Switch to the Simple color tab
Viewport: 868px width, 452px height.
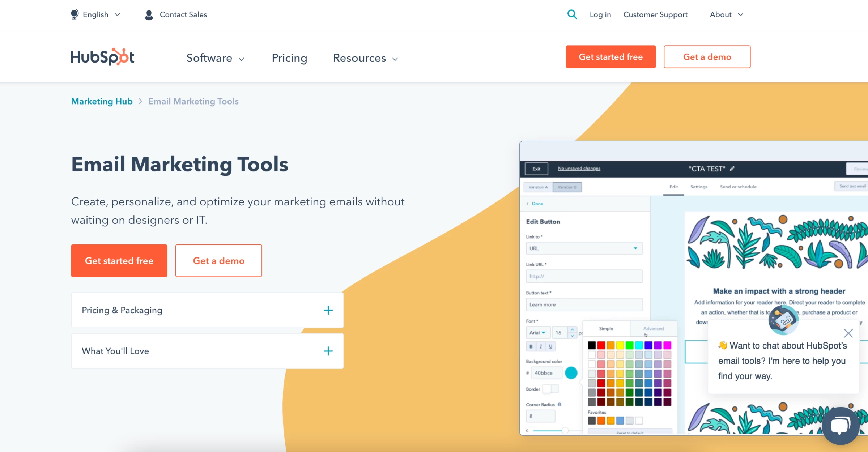[x=606, y=328]
